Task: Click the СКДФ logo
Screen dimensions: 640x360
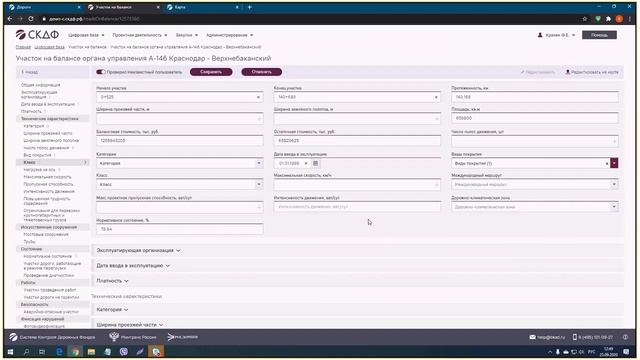Action: (x=37, y=35)
